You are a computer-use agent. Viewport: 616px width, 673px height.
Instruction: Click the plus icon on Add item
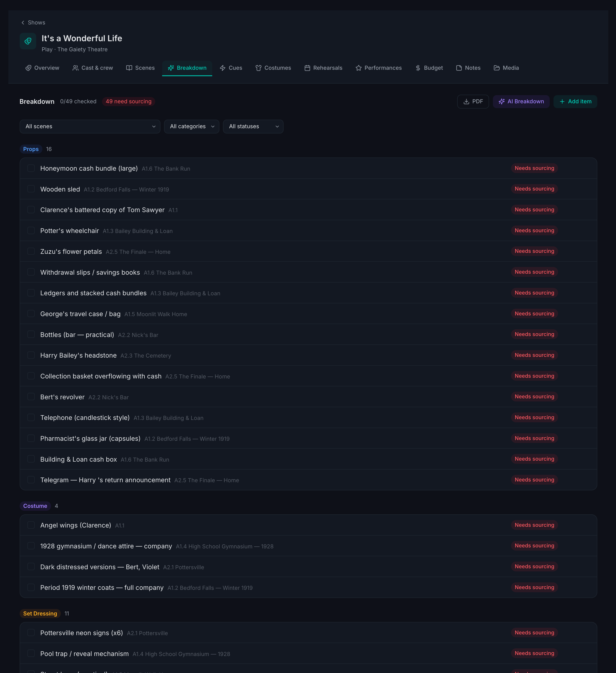[x=562, y=101]
